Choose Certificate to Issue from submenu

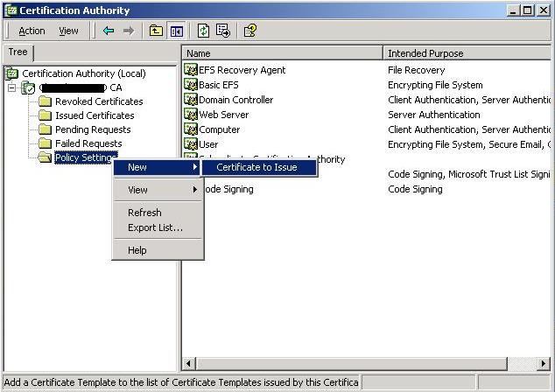coord(256,167)
